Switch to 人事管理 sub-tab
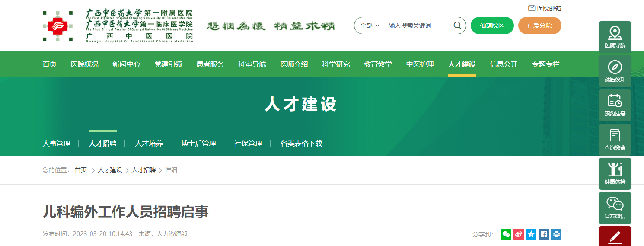The image size is (644, 246). (56, 143)
